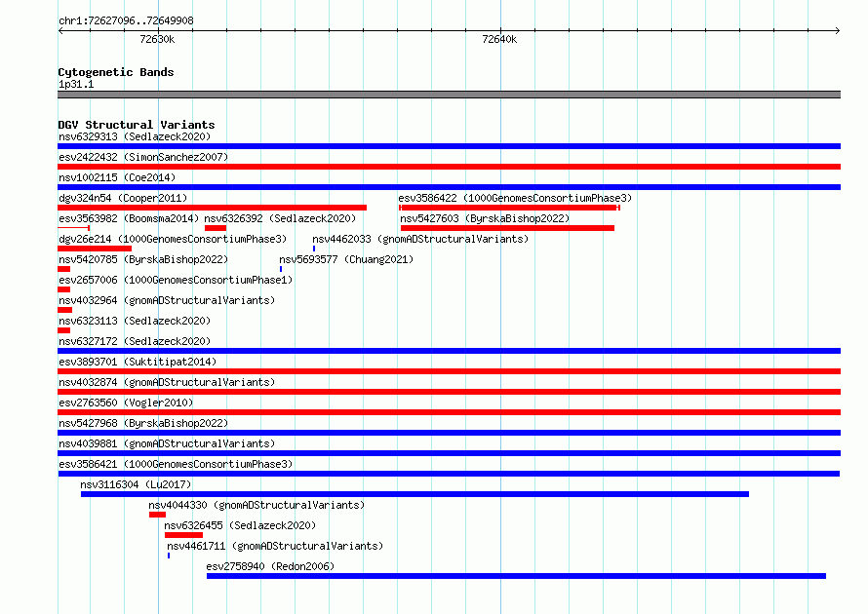Image resolution: width=868 pixels, height=614 pixels.
Task: Select the red esv3586422 feature bar
Action: (x=509, y=208)
